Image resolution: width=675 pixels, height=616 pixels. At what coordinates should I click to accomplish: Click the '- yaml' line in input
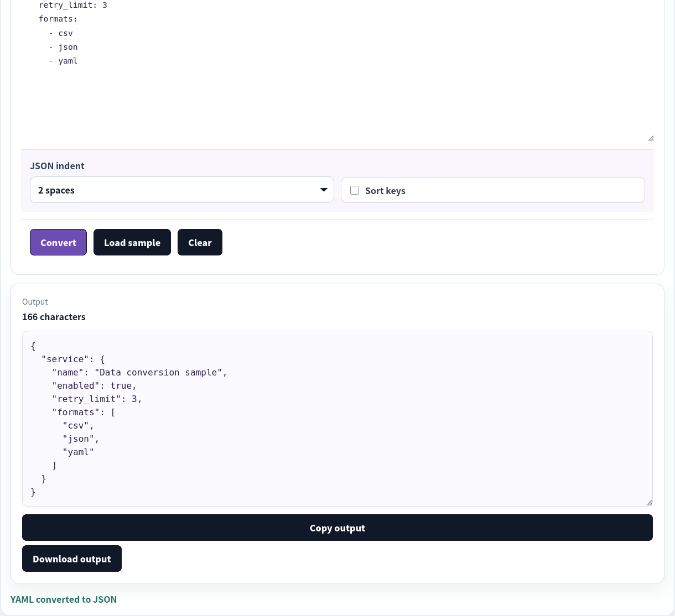point(63,61)
